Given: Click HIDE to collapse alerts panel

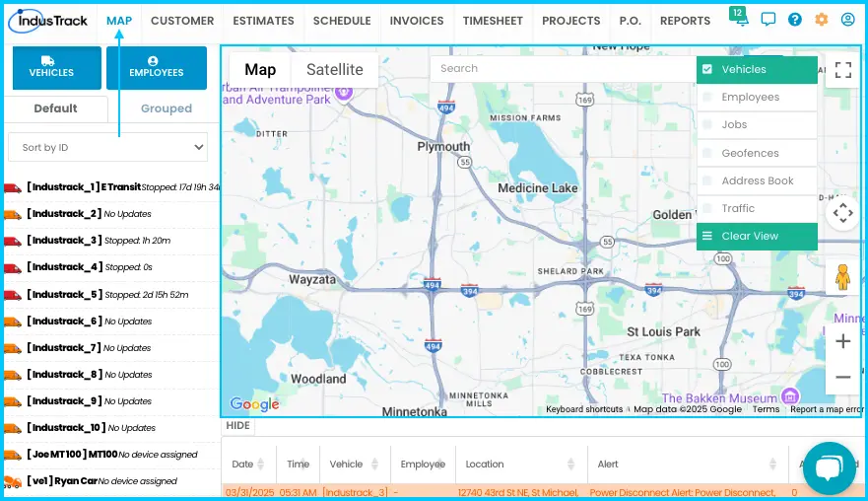Looking at the screenshot, I should tap(238, 426).
